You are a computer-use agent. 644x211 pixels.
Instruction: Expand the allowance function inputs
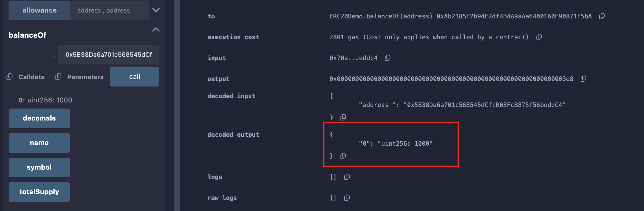[x=156, y=10]
